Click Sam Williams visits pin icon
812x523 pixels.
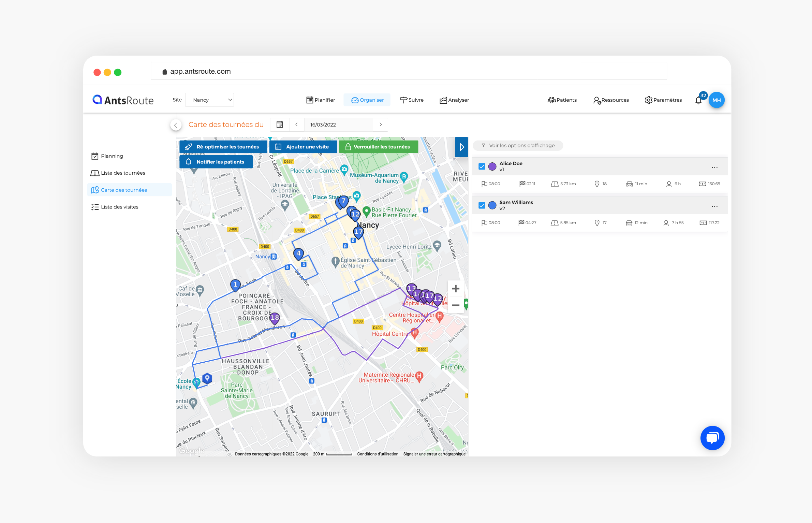point(597,223)
